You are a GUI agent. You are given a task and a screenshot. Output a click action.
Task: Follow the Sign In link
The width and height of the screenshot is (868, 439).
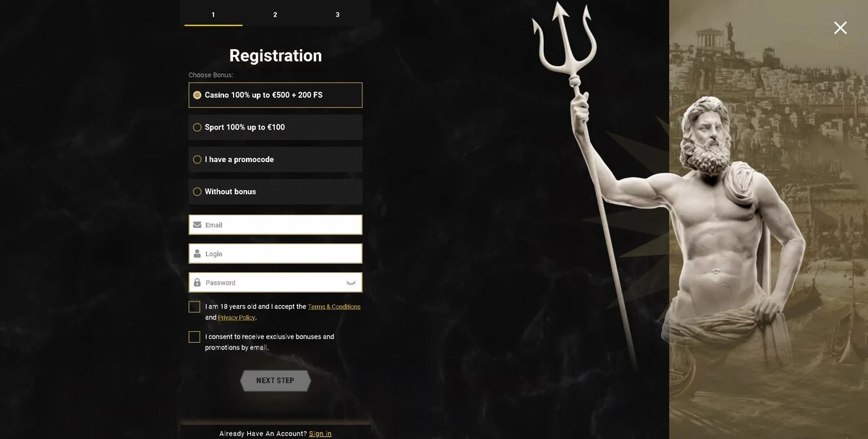pos(320,434)
